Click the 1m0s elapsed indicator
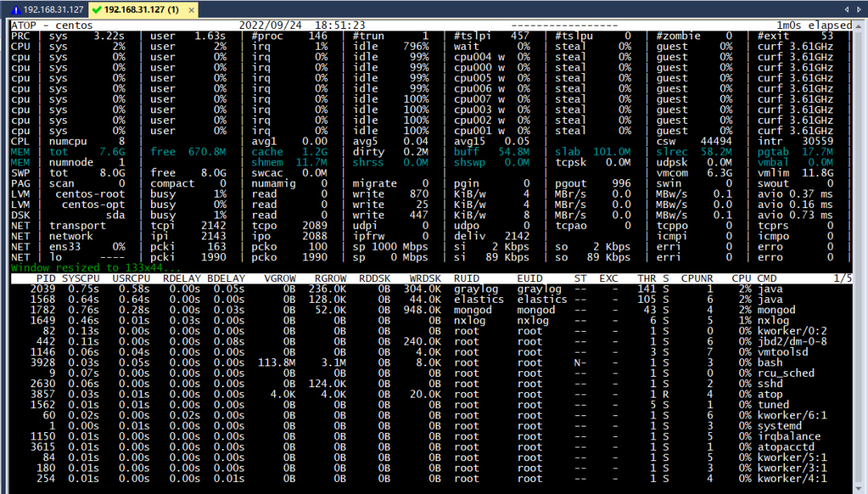The height and width of the screenshot is (494, 868). 813,26
